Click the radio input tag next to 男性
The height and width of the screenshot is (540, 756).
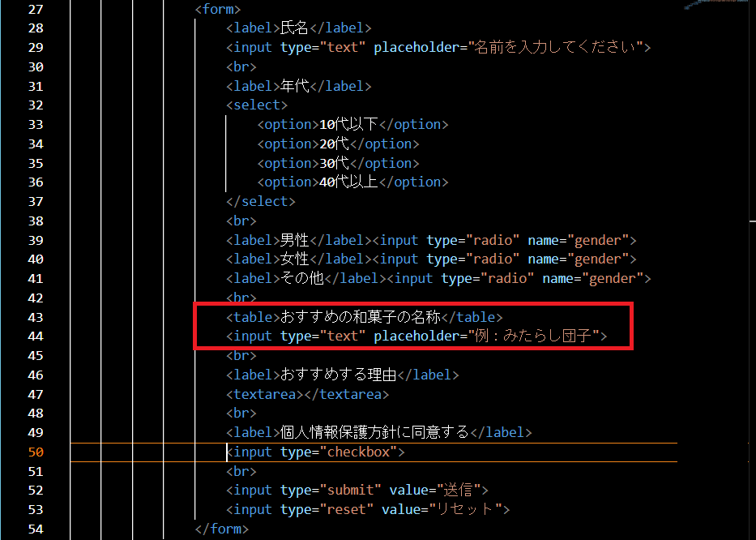(395, 239)
